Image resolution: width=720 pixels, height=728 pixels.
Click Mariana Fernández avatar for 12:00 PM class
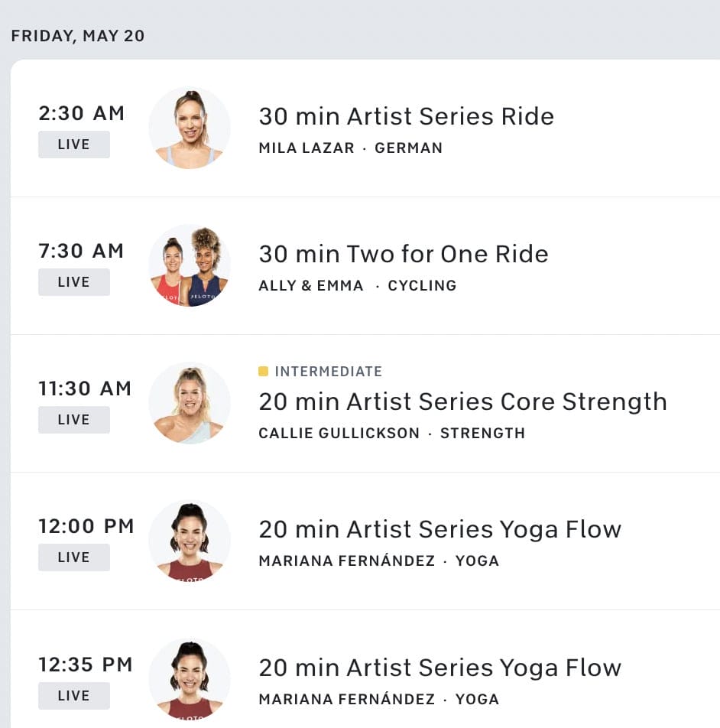click(190, 541)
